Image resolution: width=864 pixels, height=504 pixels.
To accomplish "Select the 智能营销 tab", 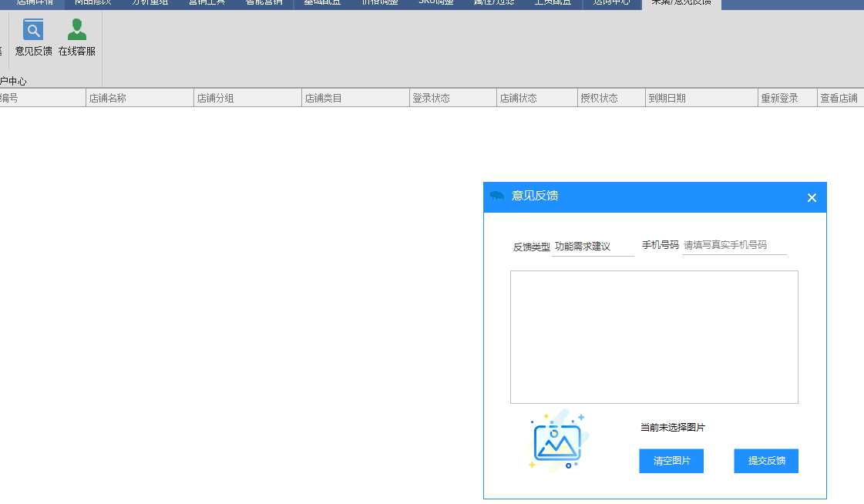I will pyautogui.click(x=264, y=3).
